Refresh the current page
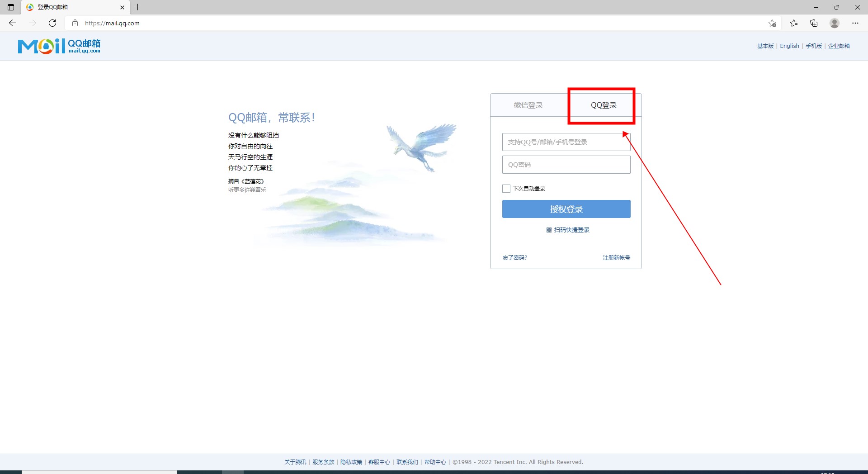 (x=52, y=23)
